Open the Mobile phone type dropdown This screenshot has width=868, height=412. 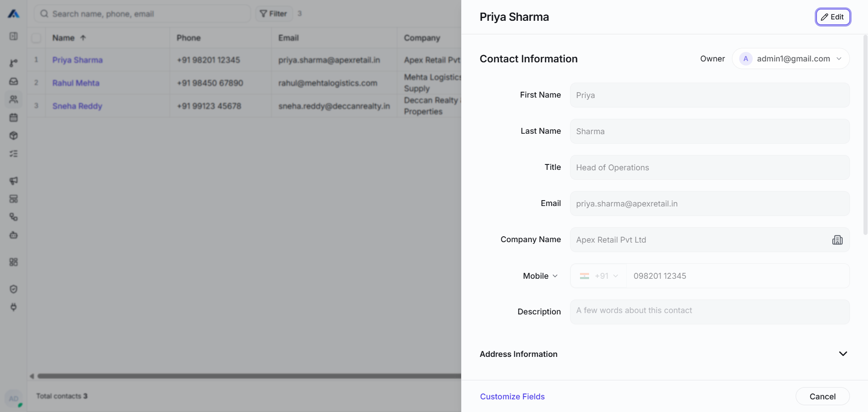[x=540, y=276]
